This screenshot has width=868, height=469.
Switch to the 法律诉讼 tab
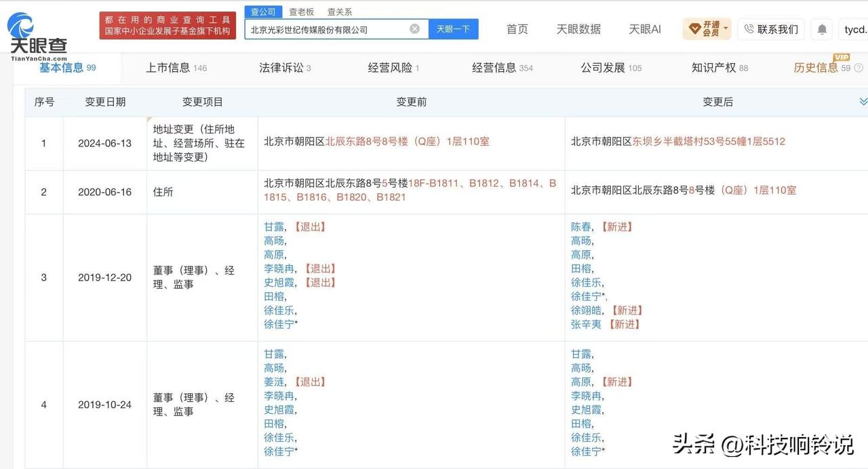pos(285,68)
